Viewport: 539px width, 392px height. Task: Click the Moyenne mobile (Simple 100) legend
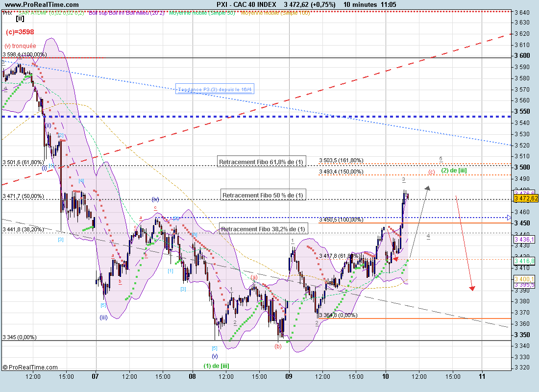(x=275, y=13)
